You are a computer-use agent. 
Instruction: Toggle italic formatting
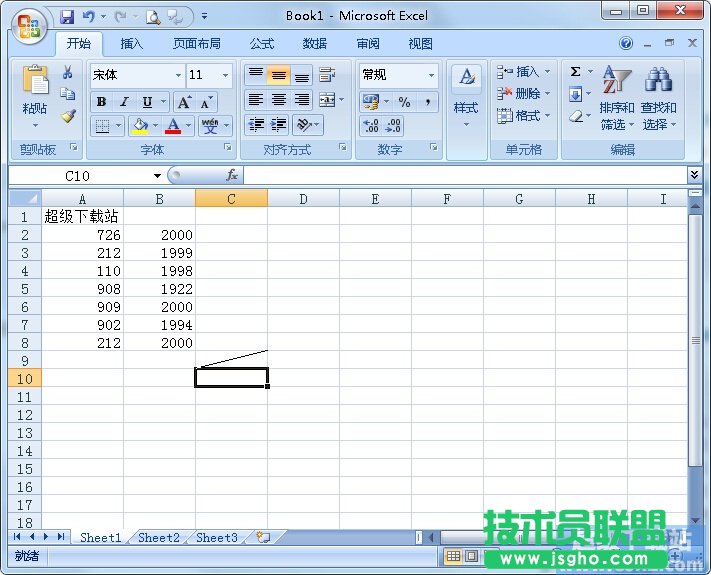click(124, 102)
